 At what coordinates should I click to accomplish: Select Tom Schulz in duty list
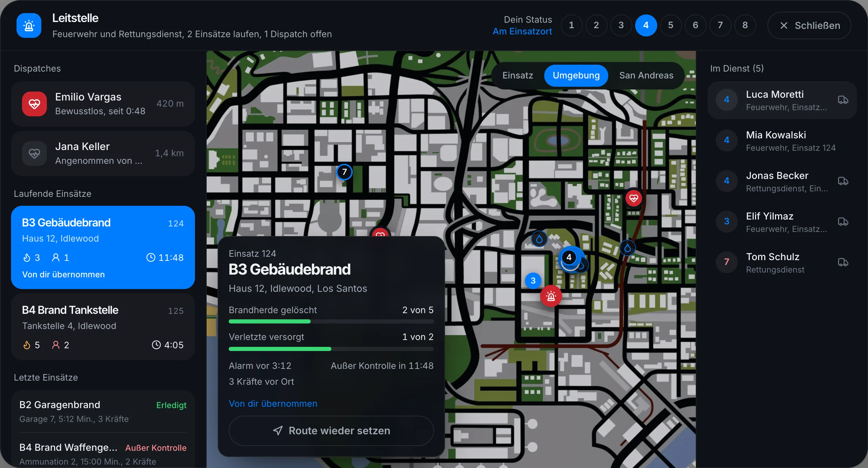point(782,263)
